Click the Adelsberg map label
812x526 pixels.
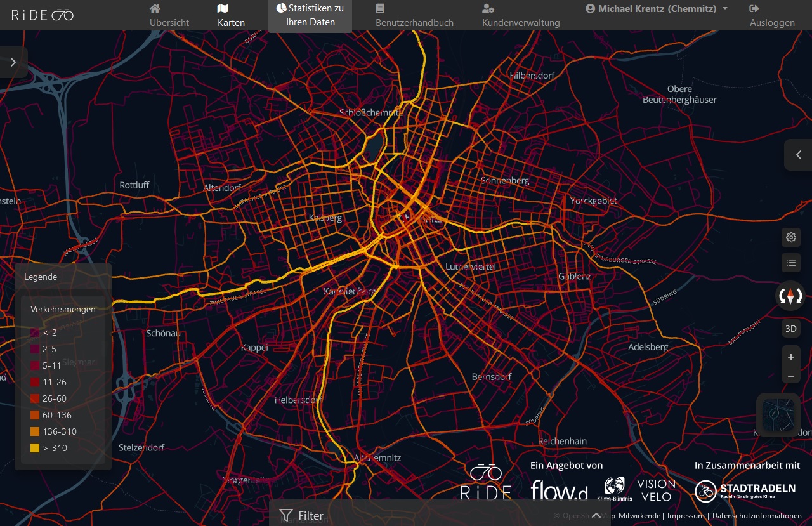[x=648, y=347]
